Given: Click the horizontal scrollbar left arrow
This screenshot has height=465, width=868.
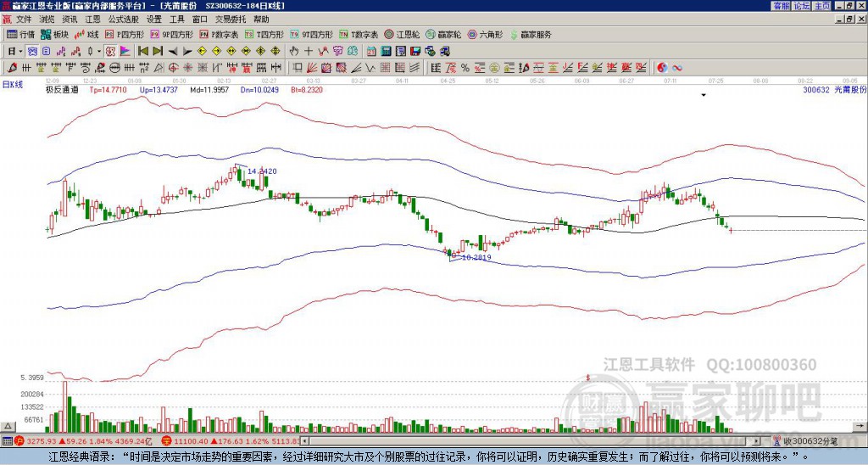Looking at the screenshot, I should (x=304, y=441).
